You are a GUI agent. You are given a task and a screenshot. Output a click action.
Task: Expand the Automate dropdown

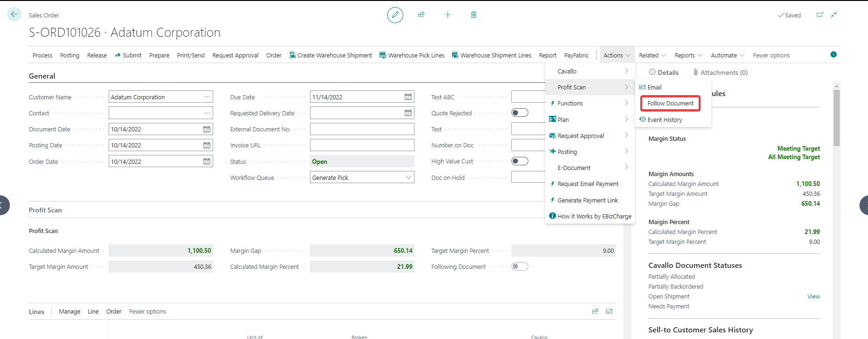[x=727, y=55]
